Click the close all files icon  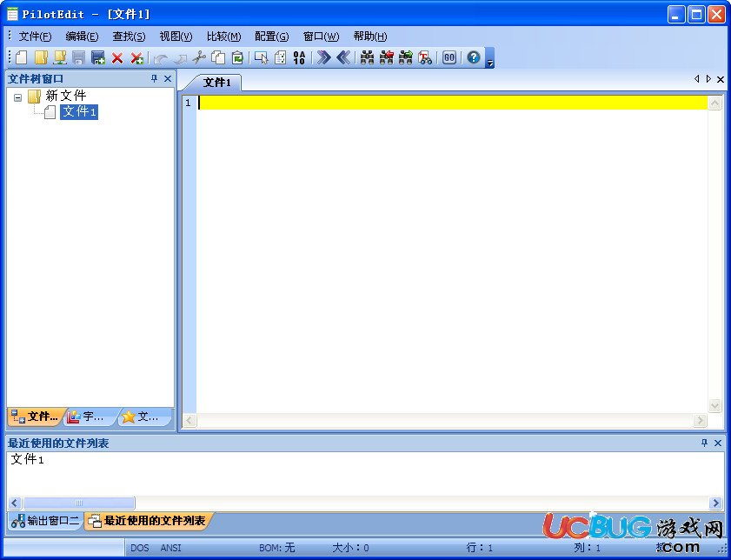pyautogui.click(x=136, y=57)
